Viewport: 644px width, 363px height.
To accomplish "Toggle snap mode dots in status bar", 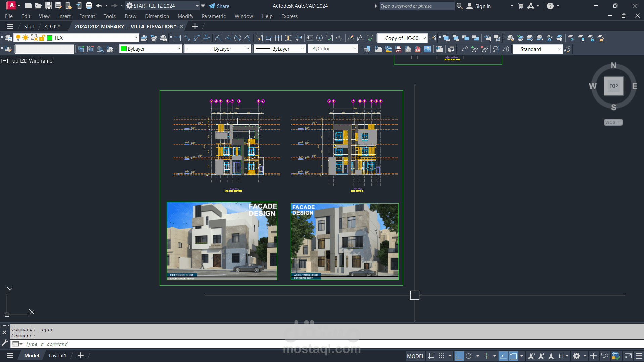I will [441, 356].
